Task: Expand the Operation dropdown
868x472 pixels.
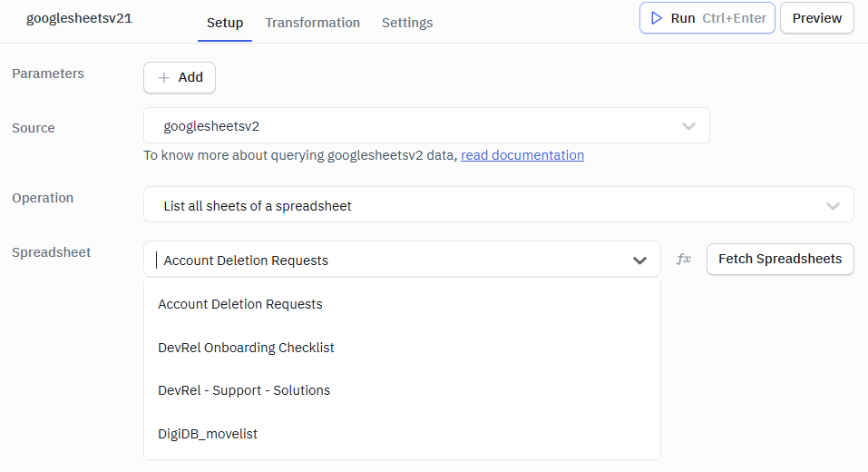Action: (498, 205)
